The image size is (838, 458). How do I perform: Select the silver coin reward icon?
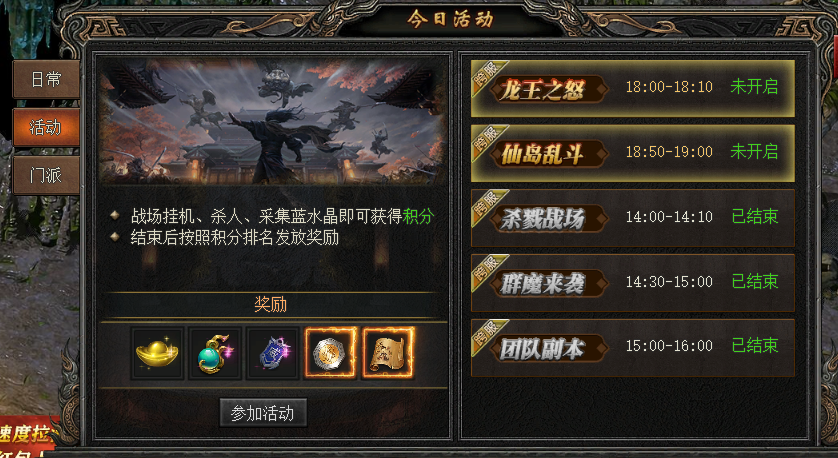pyautogui.click(x=330, y=353)
